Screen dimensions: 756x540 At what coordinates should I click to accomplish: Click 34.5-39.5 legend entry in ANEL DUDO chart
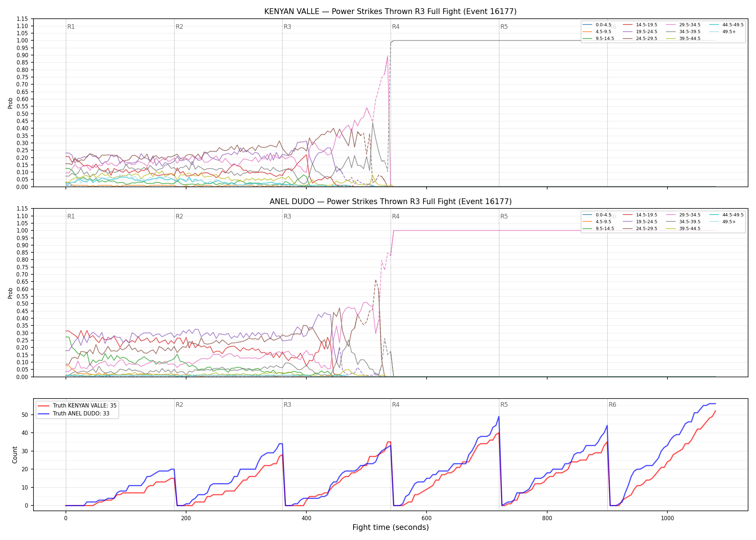pyautogui.click(x=683, y=222)
